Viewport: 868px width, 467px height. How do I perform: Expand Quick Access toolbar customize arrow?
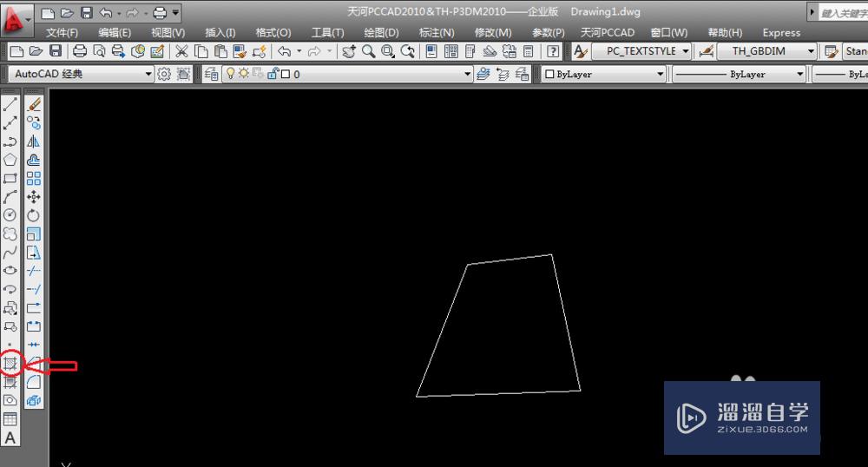pyautogui.click(x=175, y=12)
